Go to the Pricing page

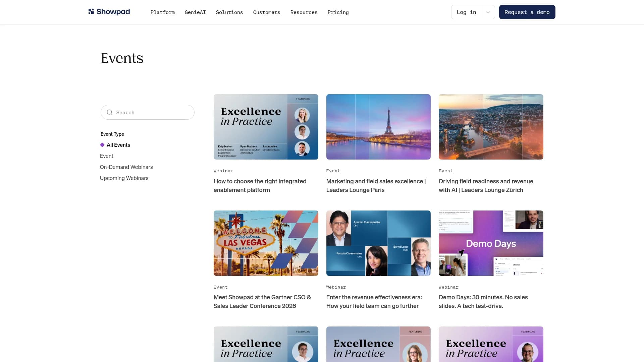click(338, 12)
